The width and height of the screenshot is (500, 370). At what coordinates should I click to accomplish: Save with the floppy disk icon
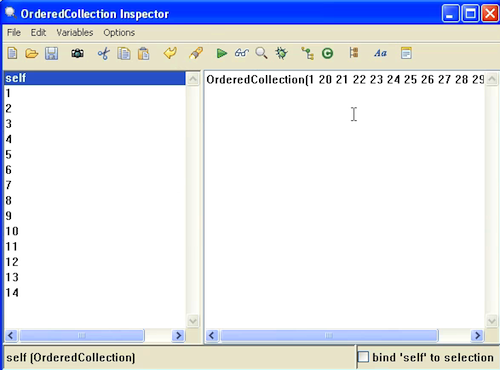tap(51, 53)
